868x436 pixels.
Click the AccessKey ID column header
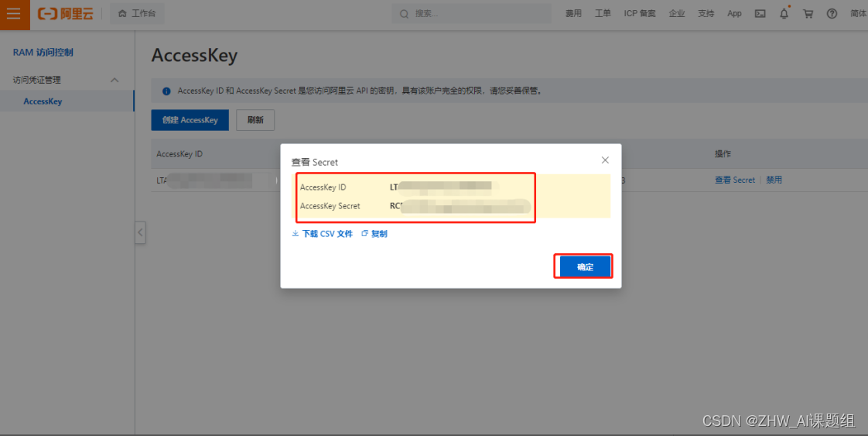tap(179, 154)
